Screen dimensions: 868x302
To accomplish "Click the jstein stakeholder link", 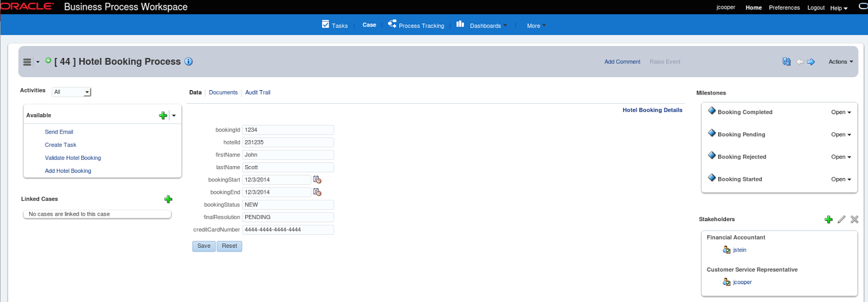I will pyautogui.click(x=739, y=250).
